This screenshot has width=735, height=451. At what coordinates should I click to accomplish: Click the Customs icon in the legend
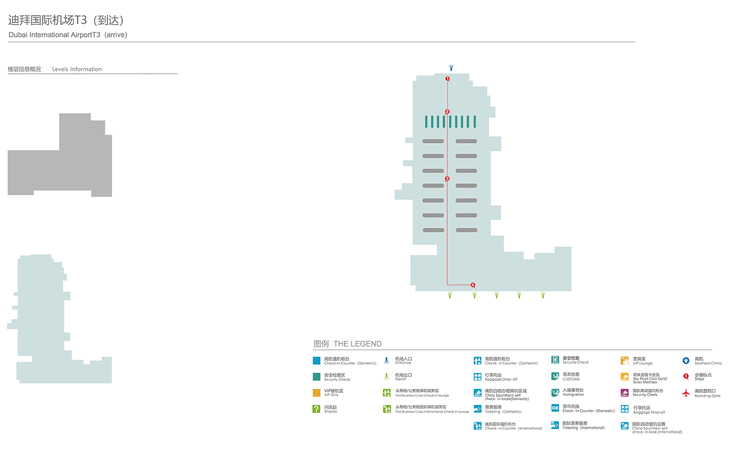click(x=555, y=377)
